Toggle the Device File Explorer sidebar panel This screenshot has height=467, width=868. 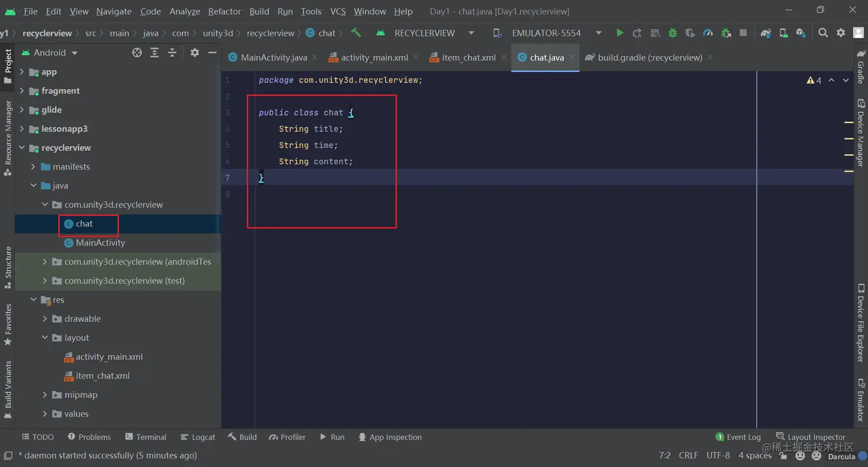(x=861, y=323)
